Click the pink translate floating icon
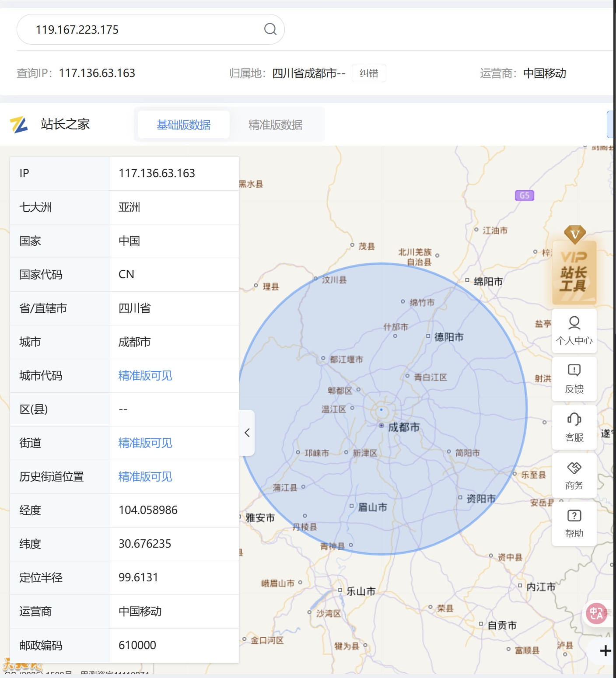 point(597,613)
